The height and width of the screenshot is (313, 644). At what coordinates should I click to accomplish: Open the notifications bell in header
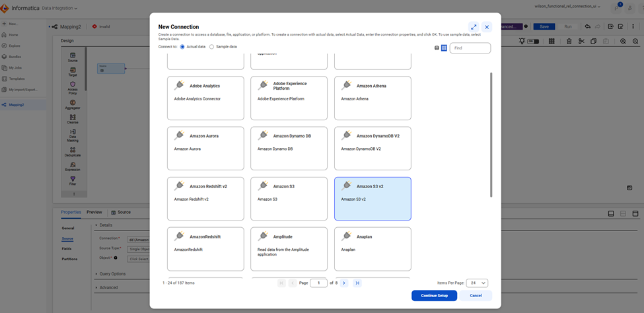(x=617, y=7)
